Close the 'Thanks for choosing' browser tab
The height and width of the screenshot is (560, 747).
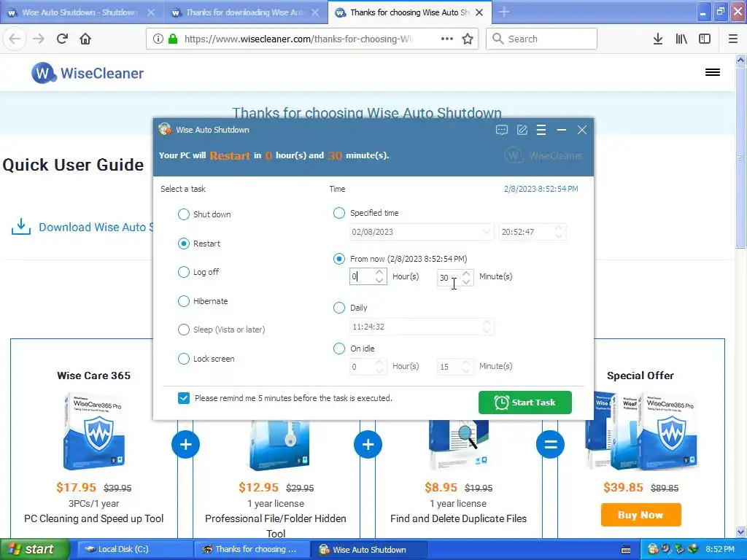tap(479, 12)
